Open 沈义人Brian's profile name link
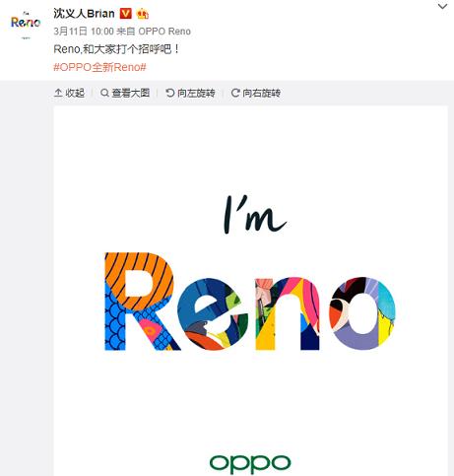This screenshot has width=454, height=476. coord(84,14)
